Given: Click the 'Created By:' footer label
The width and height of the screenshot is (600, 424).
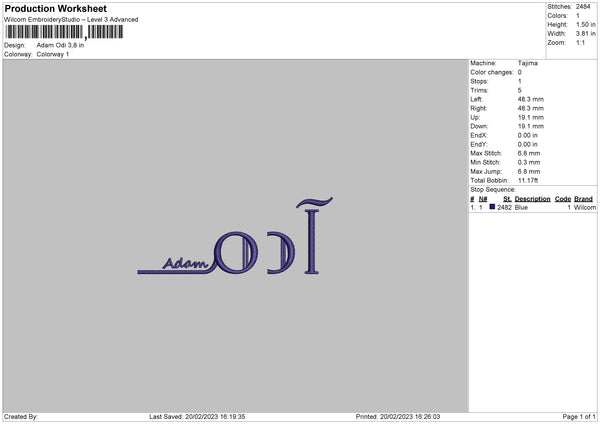Looking at the screenshot, I should tap(21, 416).
